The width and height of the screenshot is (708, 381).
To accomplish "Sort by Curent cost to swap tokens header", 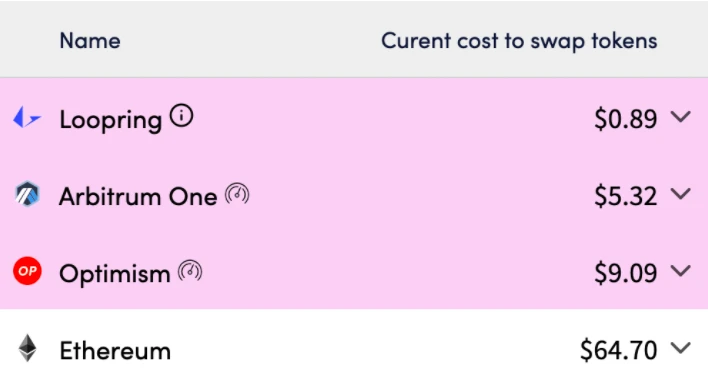I will (x=519, y=41).
